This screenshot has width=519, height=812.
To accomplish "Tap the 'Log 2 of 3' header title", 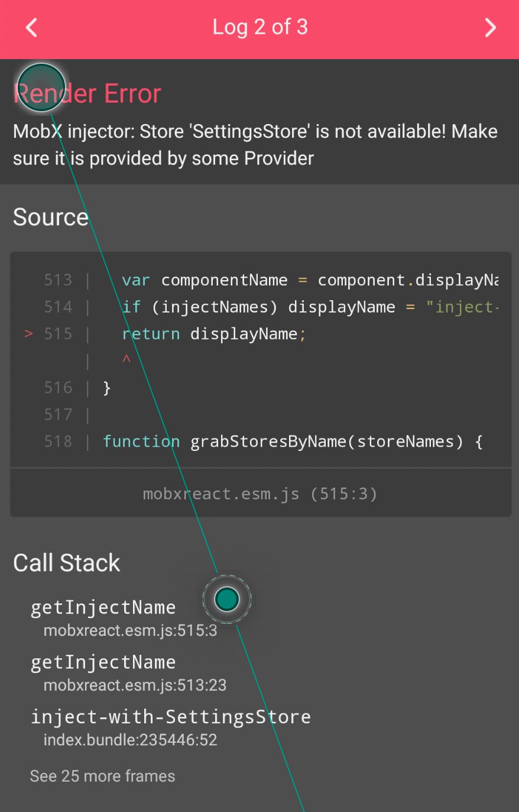I will (x=260, y=27).
